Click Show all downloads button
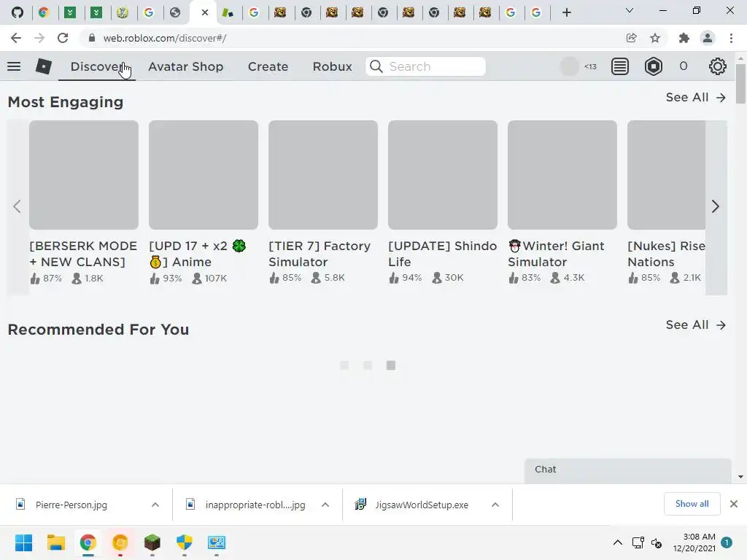This screenshot has height=560, width=747. (692, 504)
